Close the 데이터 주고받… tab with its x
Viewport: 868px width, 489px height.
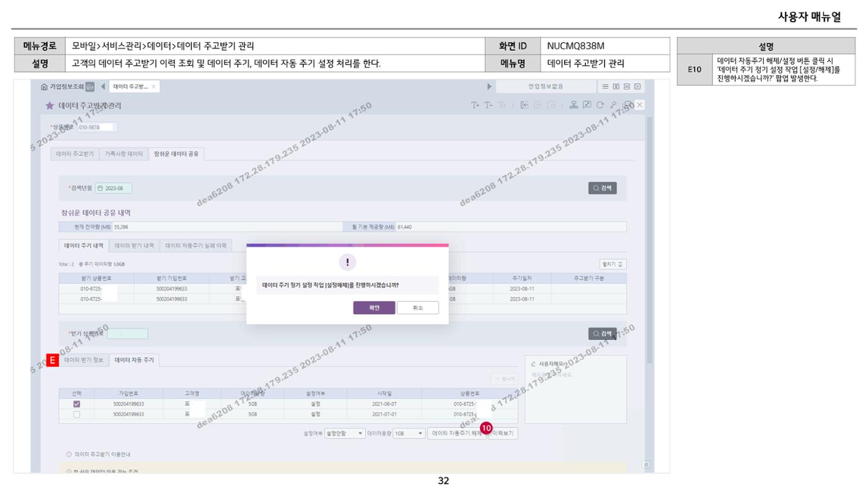coord(154,86)
